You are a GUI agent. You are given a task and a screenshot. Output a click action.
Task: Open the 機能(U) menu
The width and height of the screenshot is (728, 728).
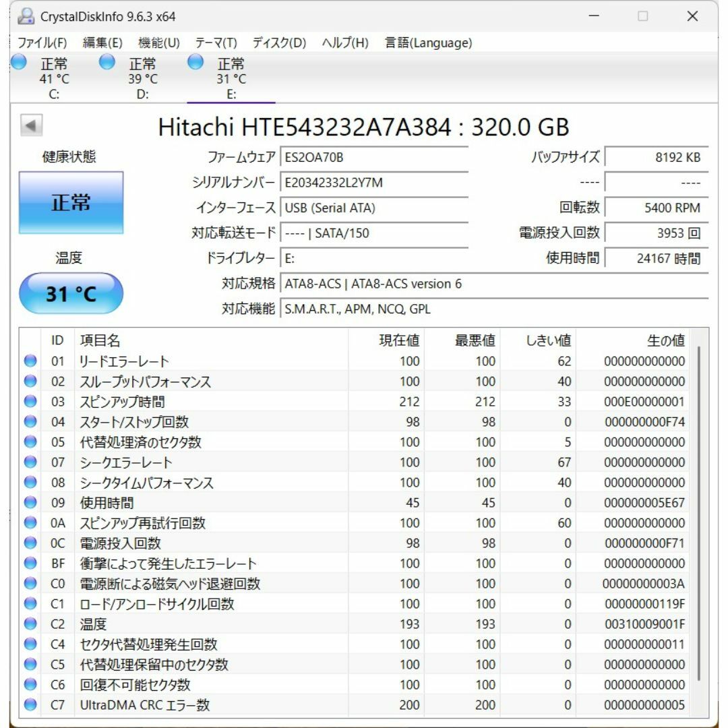[x=159, y=42]
